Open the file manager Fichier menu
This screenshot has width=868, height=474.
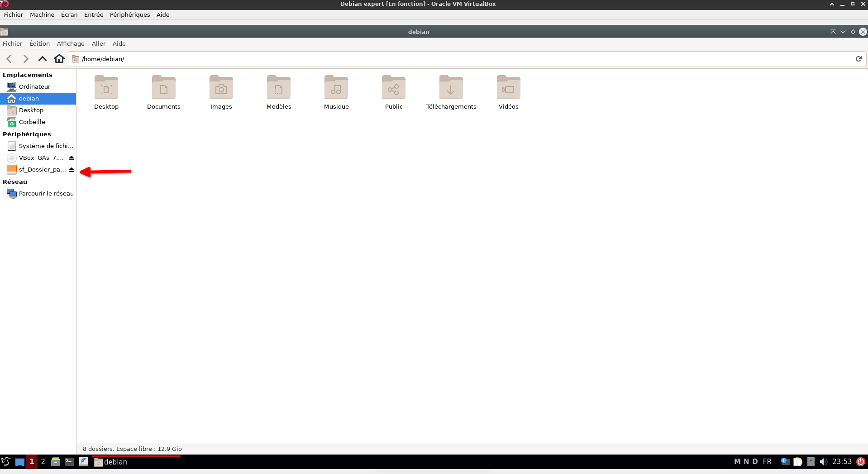(13, 43)
